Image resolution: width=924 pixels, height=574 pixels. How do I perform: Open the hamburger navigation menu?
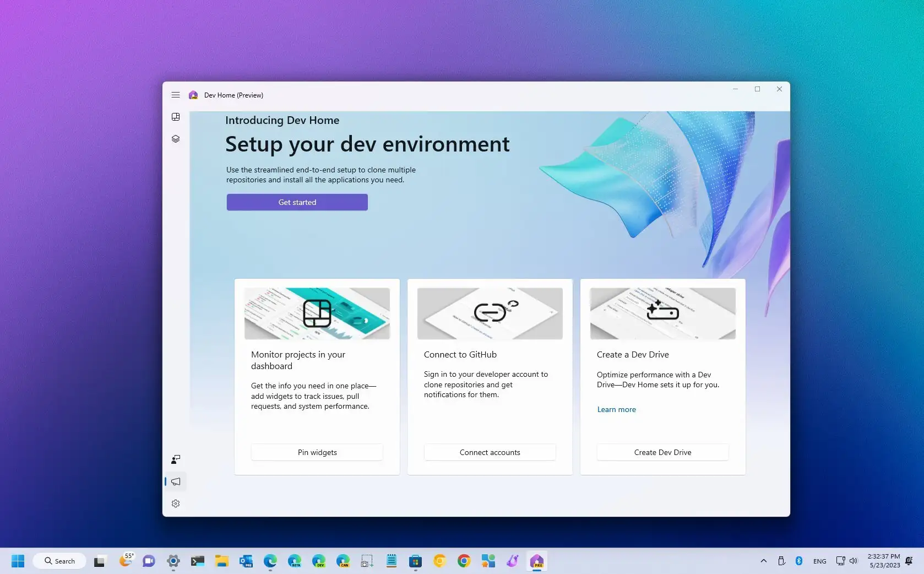point(176,95)
